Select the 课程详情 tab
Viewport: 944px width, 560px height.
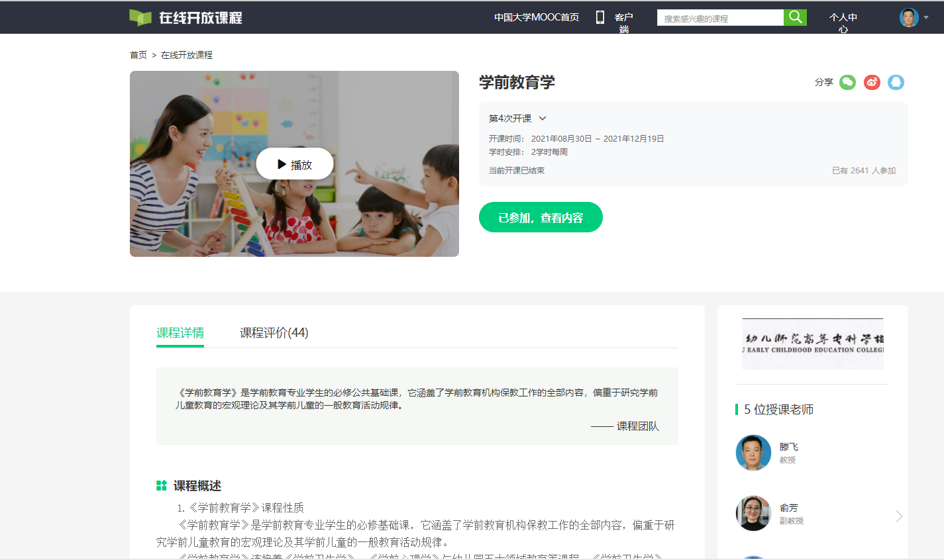pyautogui.click(x=180, y=333)
